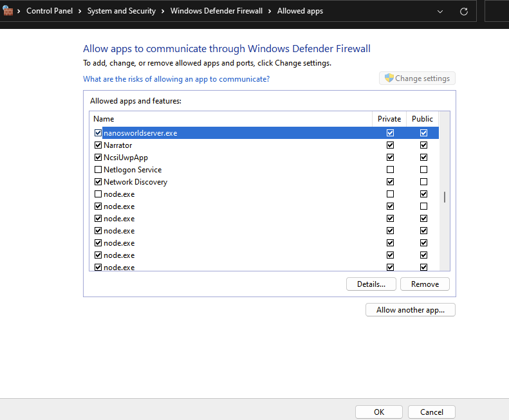This screenshot has height=420, width=509.
Task: Click the Details... button
Action: [371, 284]
